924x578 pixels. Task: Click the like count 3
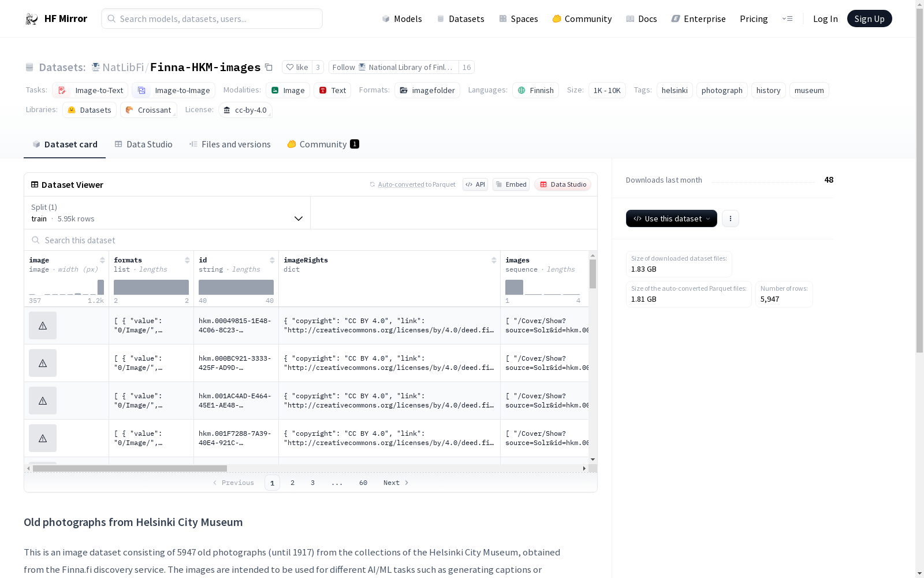coord(318,67)
